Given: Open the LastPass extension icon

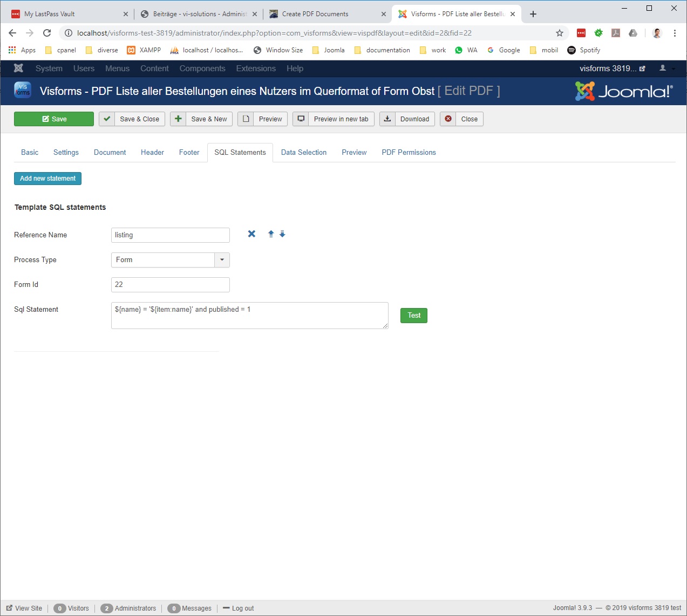Looking at the screenshot, I should (x=581, y=33).
